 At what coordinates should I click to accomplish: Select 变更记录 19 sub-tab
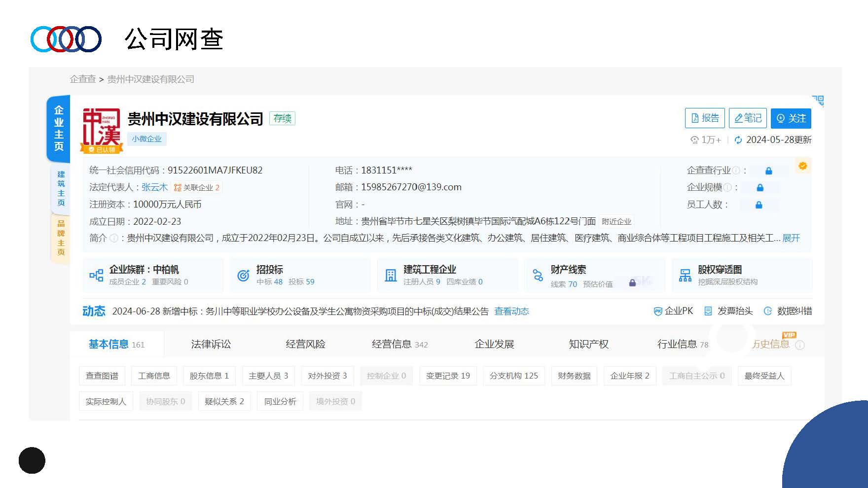(448, 376)
